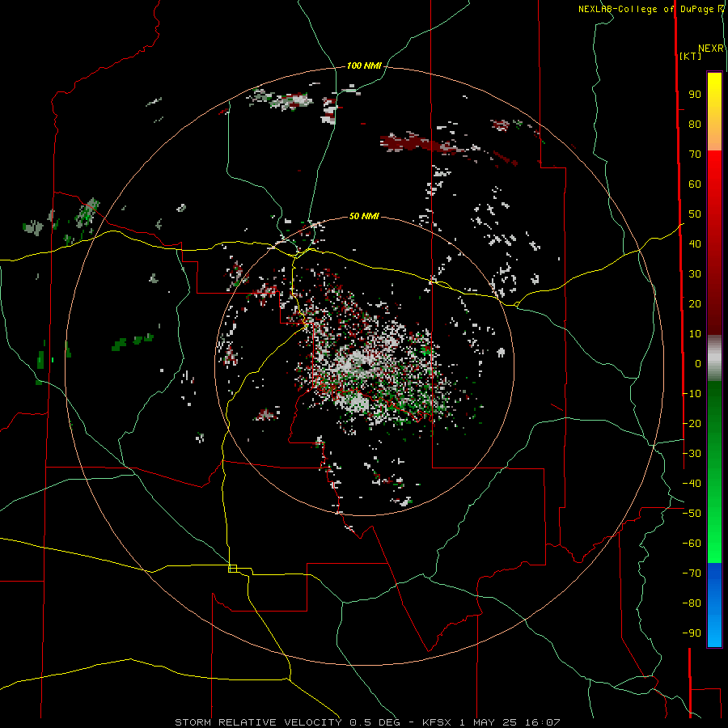Viewport: 728px width, 728px height.
Task: Click the "100 NMI" range ring label
Action: point(364,66)
